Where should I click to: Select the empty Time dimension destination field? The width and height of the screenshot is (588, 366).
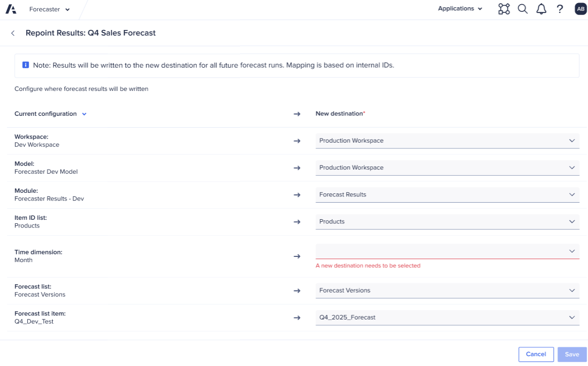(447, 251)
